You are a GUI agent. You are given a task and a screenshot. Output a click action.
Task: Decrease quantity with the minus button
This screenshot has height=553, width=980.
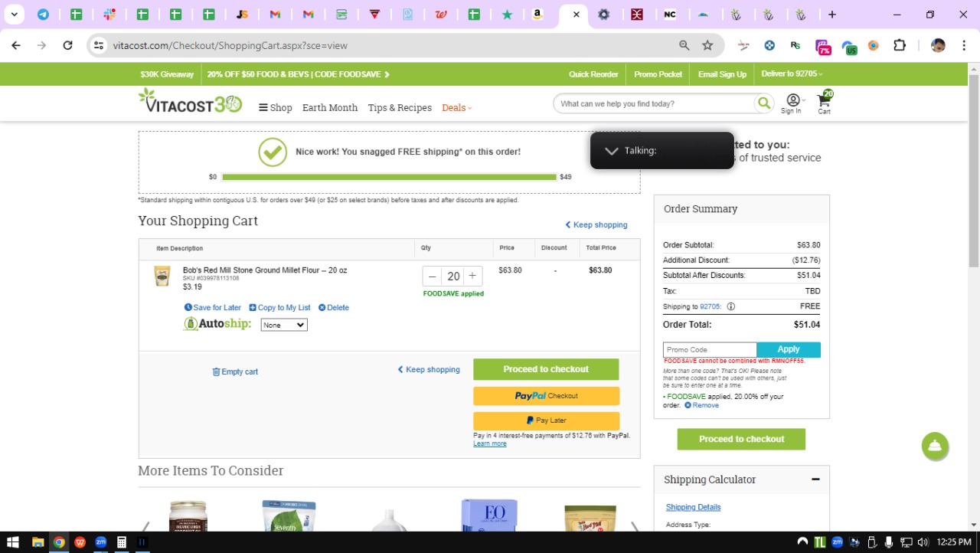click(x=433, y=276)
